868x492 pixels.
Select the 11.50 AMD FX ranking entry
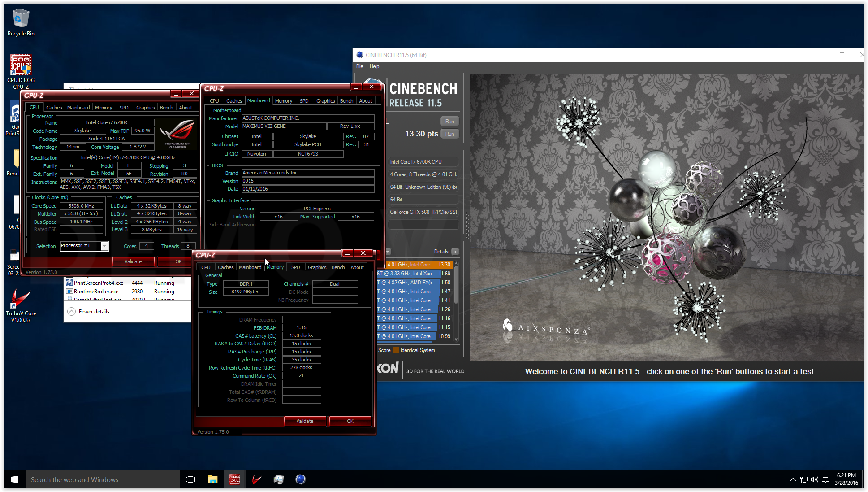(x=415, y=283)
